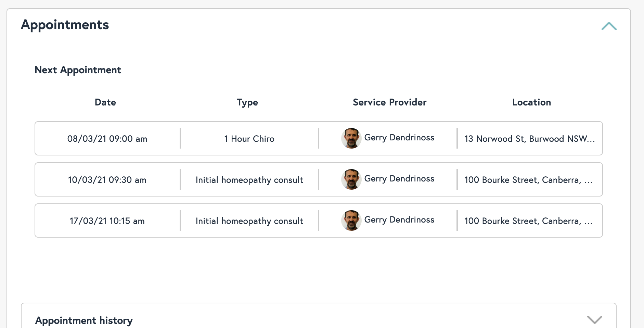Click the Service Provider column header

pyautogui.click(x=389, y=102)
